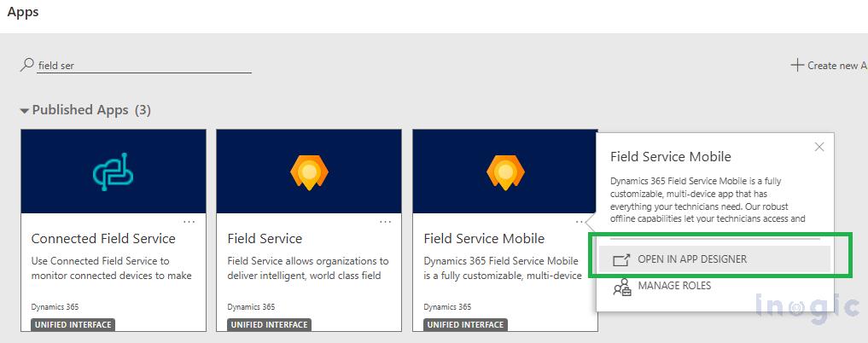Click Dynamics 365 publisher on Field Service Mobile tile

pyautogui.click(x=447, y=306)
